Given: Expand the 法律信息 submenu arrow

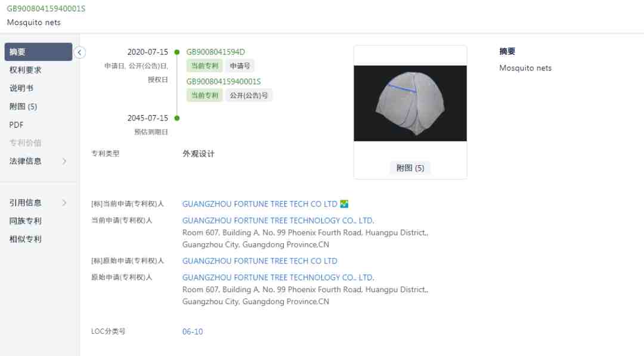Looking at the screenshot, I should point(64,162).
